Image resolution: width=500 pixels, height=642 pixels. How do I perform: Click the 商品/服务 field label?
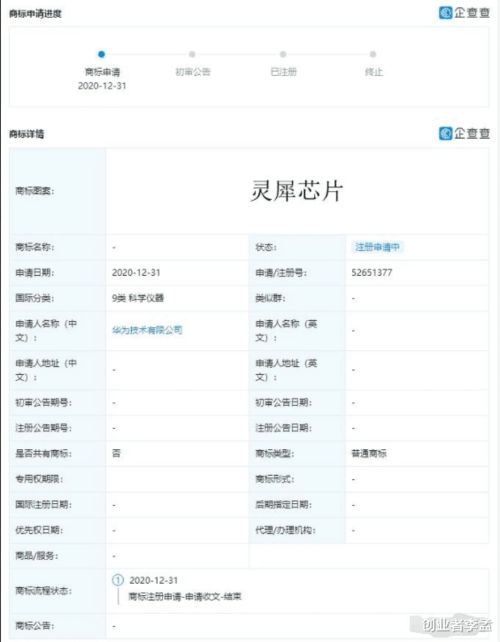tap(37, 556)
